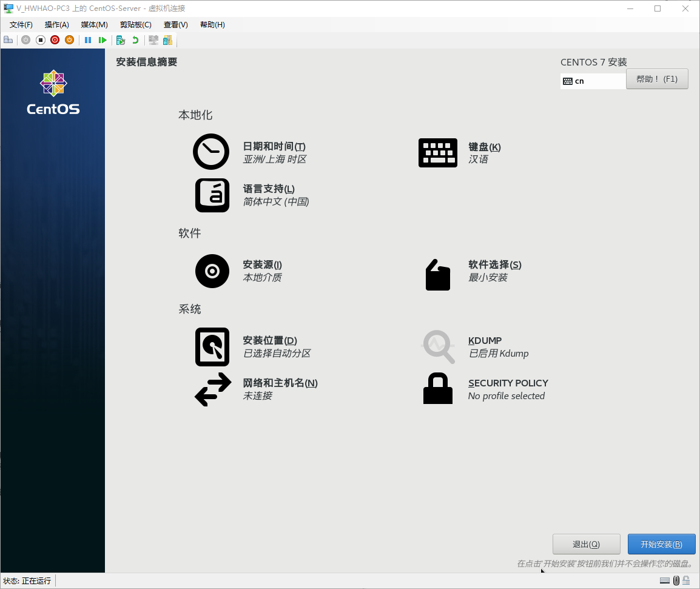Screen dimensions: 700x589
Task: Open Language Support settings
Action: coord(212,195)
